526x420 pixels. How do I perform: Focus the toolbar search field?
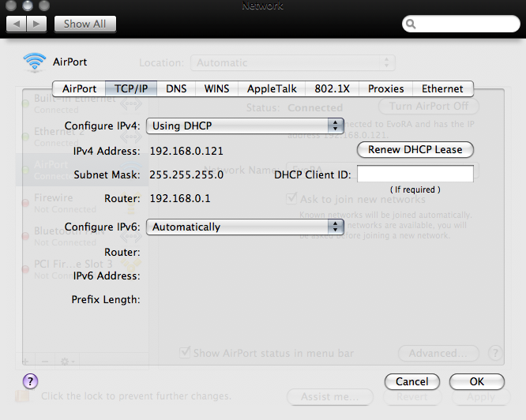pos(461,24)
